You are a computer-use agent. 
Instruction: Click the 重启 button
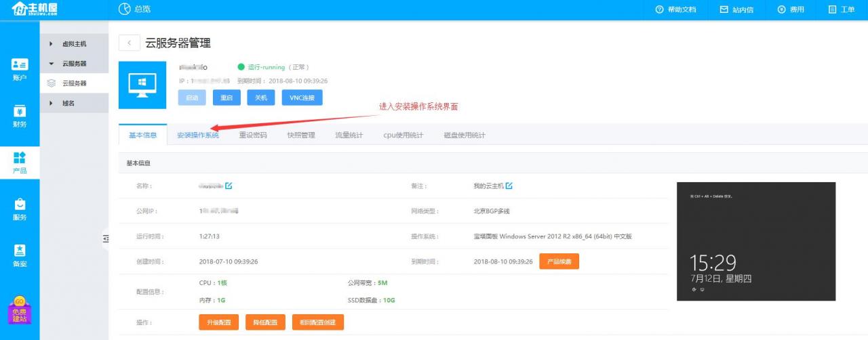tap(226, 98)
